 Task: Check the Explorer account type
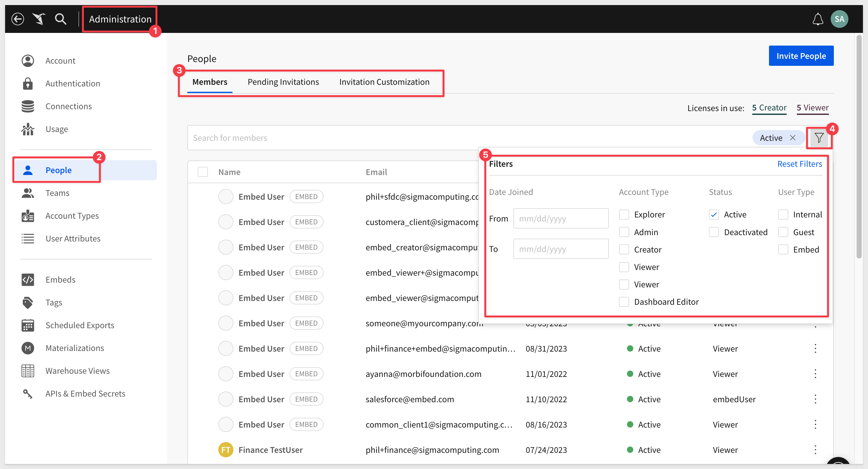pos(624,215)
